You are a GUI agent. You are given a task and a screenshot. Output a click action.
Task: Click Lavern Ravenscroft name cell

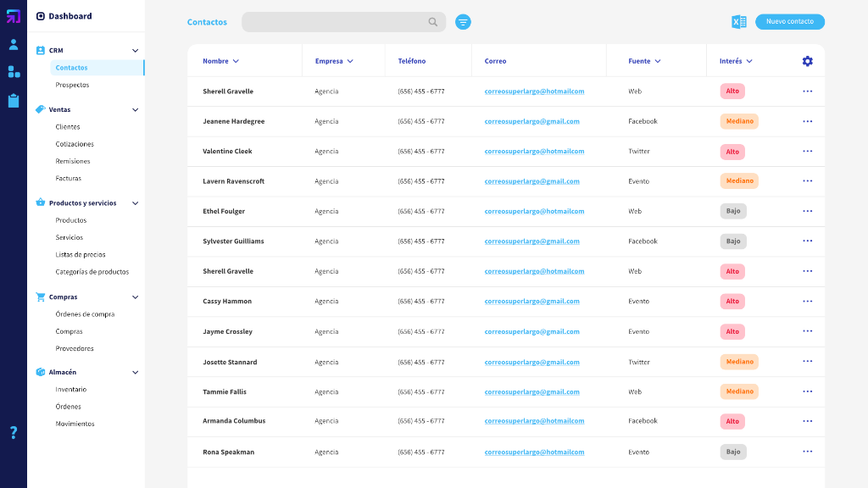(x=234, y=181)
